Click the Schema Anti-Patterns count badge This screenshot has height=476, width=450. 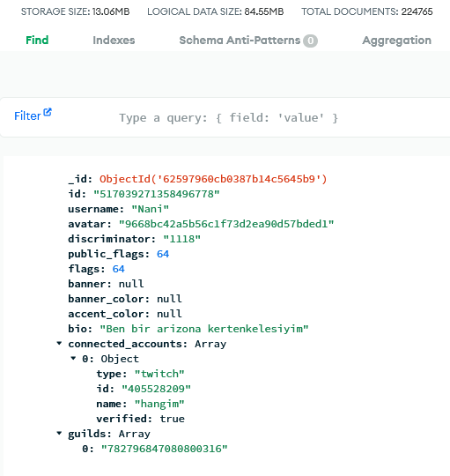pos(310,41)
